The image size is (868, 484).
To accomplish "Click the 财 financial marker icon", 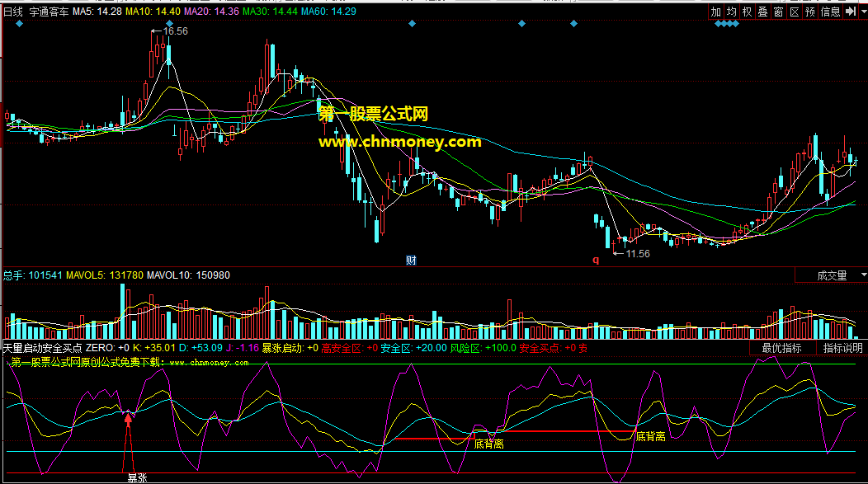I will pos(411,260).
